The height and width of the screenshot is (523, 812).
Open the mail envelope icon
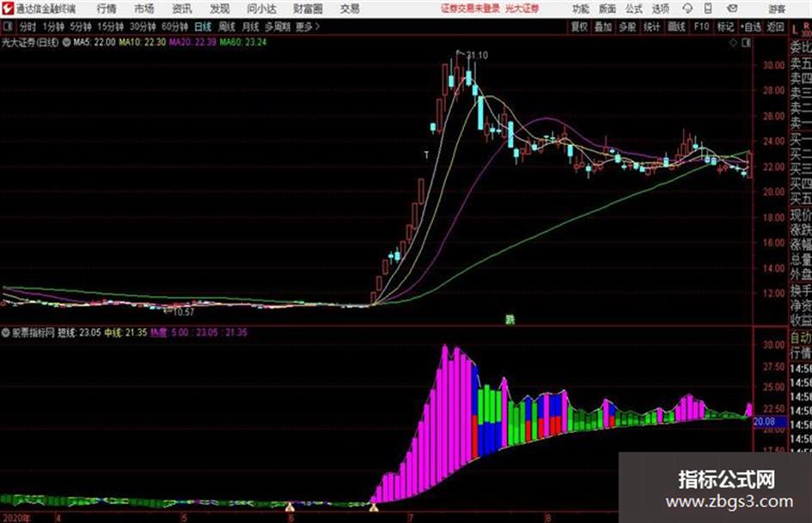point(732,9)
